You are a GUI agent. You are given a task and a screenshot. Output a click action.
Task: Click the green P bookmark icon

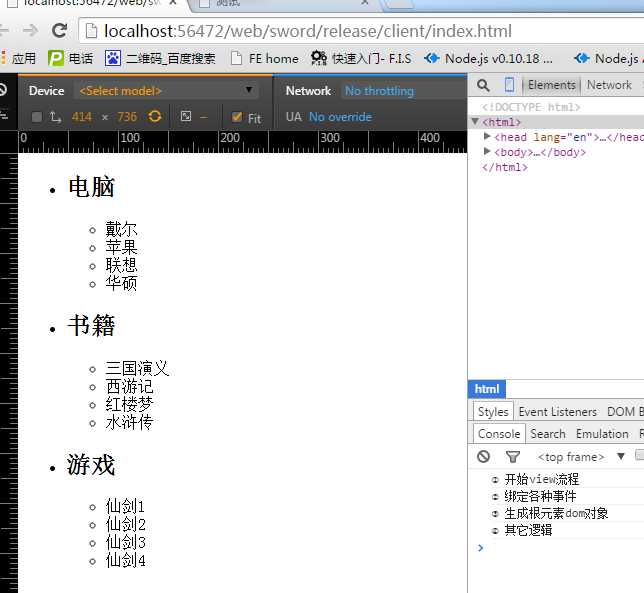coord(56,58)
